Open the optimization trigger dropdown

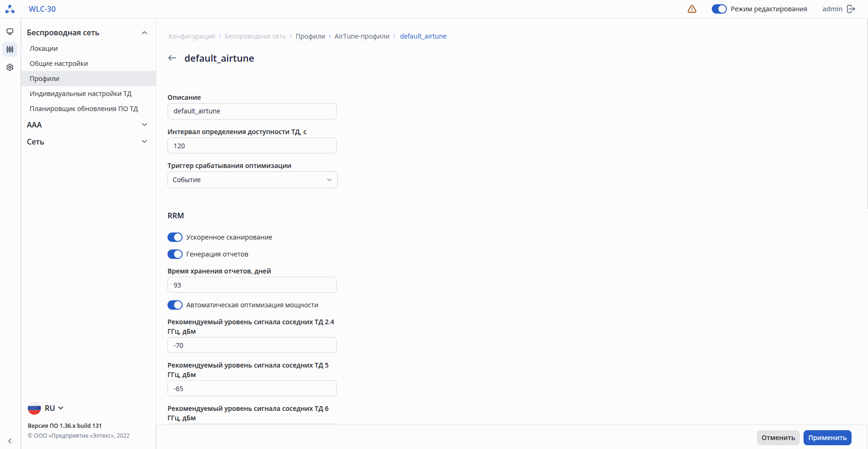pos(252,180)
